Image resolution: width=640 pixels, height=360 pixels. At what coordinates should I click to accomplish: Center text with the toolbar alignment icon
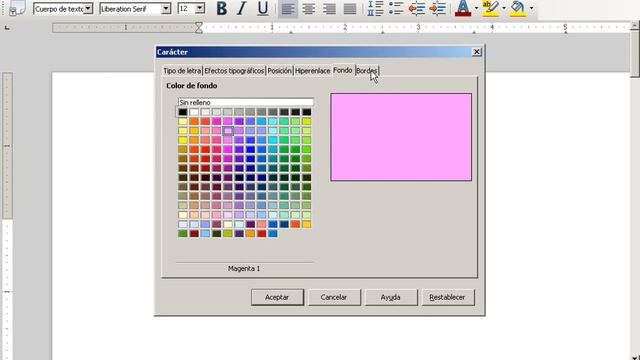point(309,9)
